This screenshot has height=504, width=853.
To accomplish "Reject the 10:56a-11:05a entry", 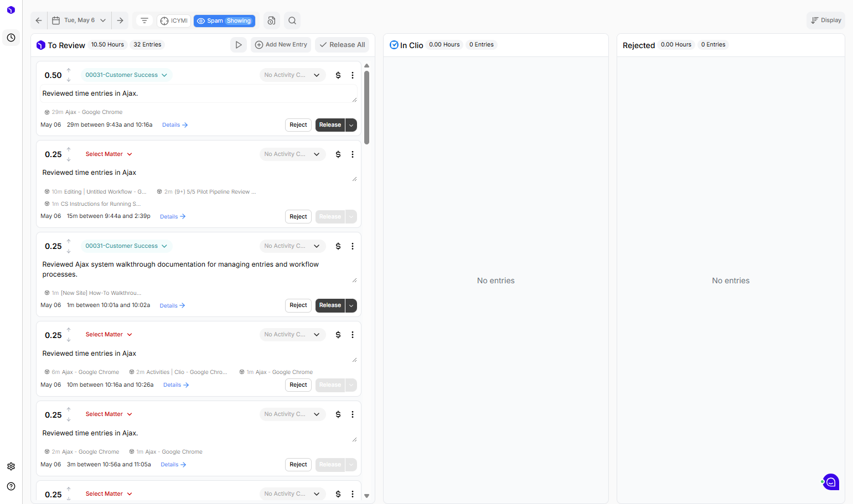I will [x=298, y=465].
